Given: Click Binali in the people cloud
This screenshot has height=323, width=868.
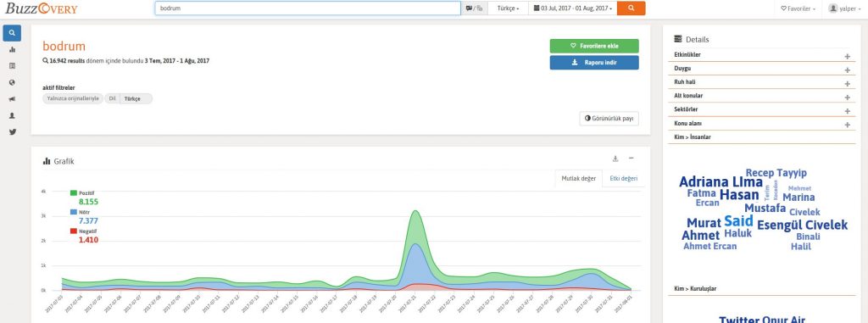Looking at the screenshot, I should tap(808, 237).
